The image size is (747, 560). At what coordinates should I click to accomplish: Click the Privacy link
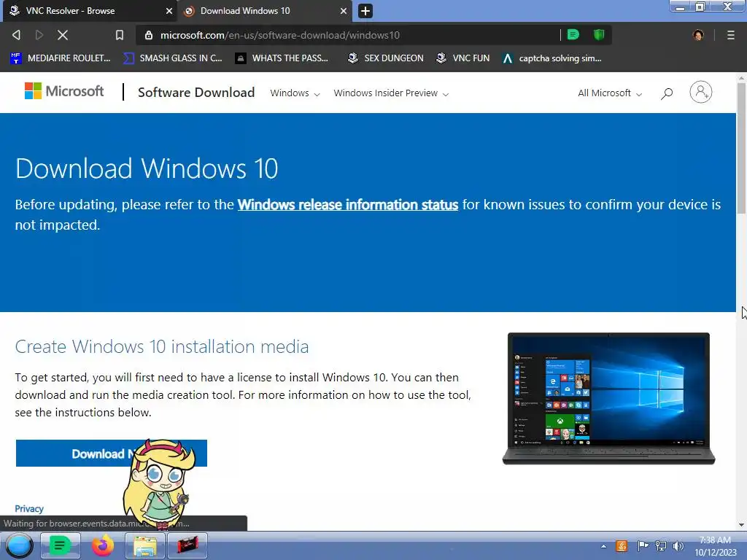coord(29,508)
